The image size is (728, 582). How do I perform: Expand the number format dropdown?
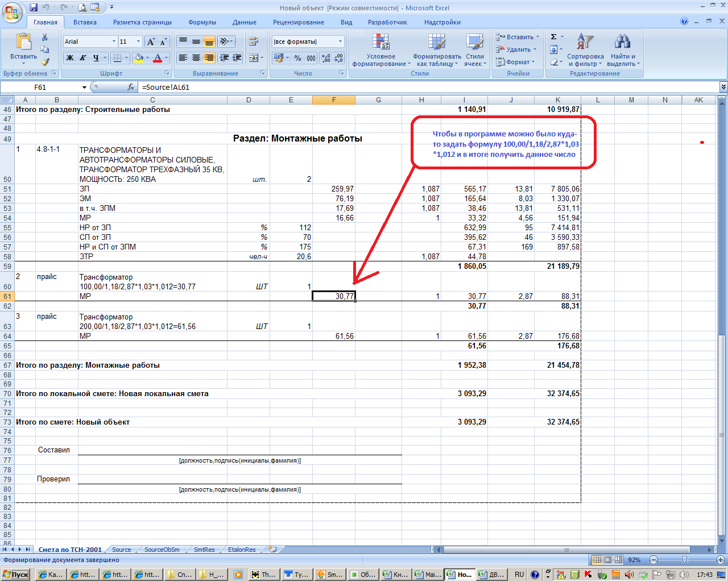[x=341, y=41]
